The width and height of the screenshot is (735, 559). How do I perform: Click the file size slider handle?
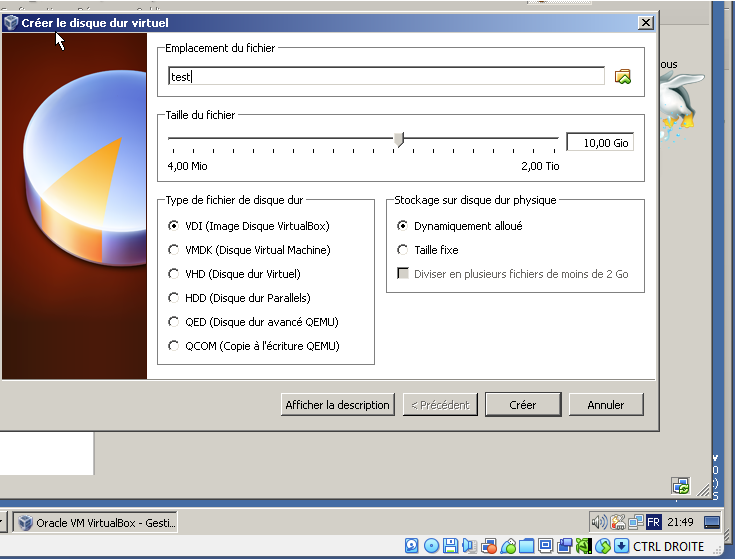pos(399,139)
